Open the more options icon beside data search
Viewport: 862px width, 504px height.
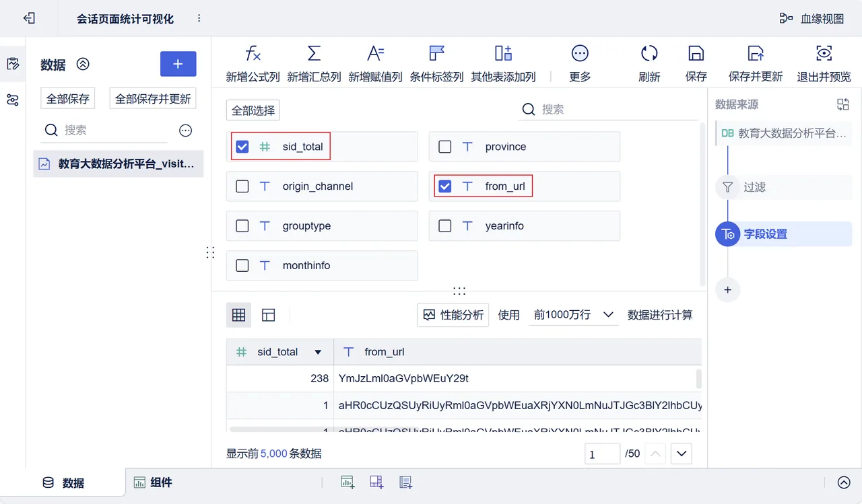tap(186, 131)
